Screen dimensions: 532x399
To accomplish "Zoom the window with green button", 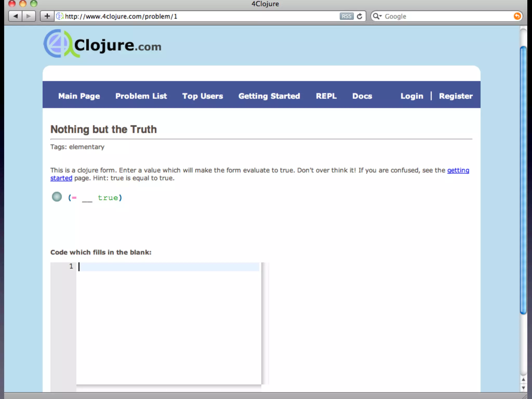I will pos(34,3).
